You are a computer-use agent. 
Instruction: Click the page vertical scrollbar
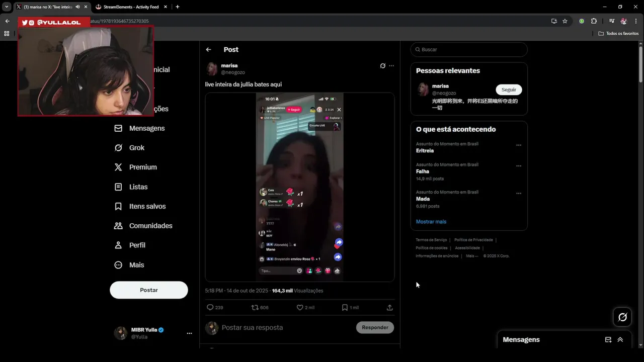point(640,64)
